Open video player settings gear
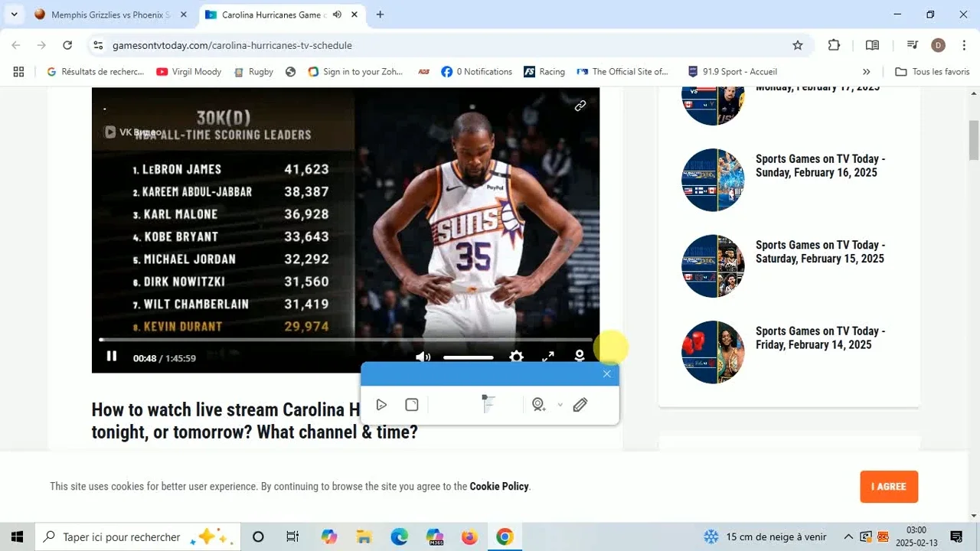The width and height of the screenshot is (980, 551). (x=516, y=357)
